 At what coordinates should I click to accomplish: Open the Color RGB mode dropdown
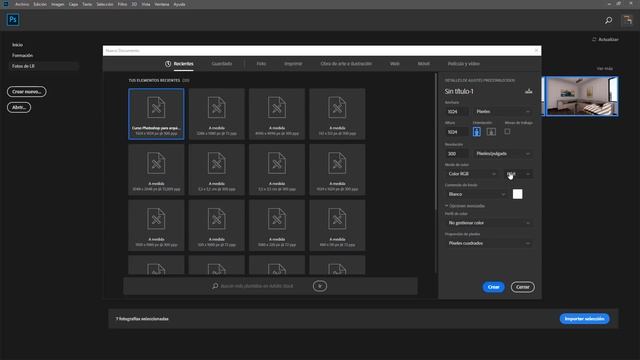pyautogui.click(x=472, y=174)
